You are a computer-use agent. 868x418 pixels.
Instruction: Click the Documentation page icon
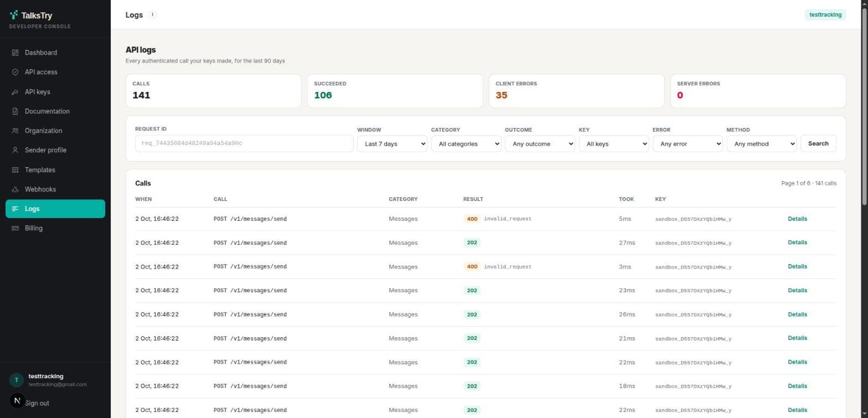click(15, 111)
